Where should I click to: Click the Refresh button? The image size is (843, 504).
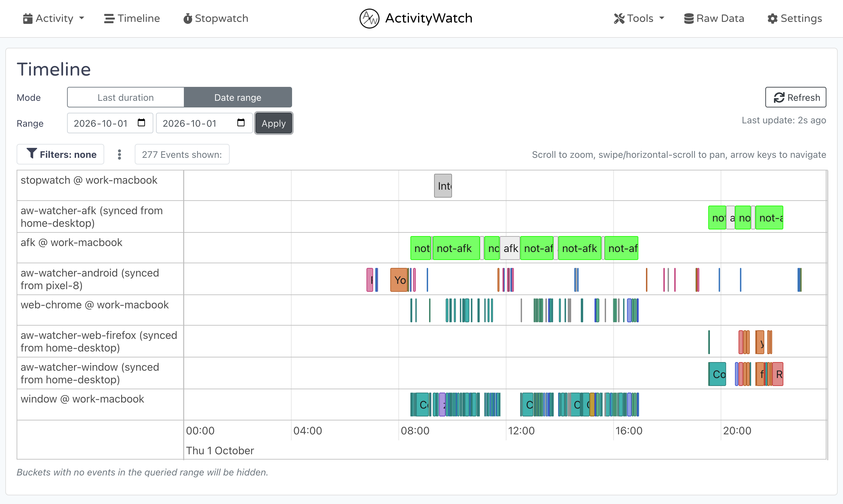click(x=796, y=97)
